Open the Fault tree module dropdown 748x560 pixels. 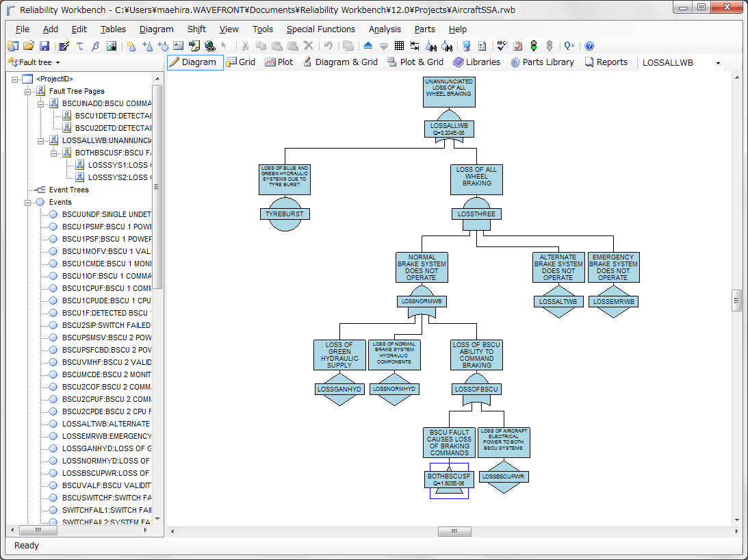pyautogui.click(x=57, y=62)
